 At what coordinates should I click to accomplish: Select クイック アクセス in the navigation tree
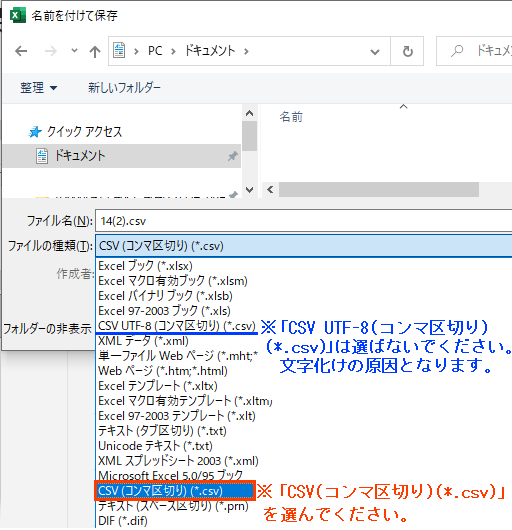84,132
